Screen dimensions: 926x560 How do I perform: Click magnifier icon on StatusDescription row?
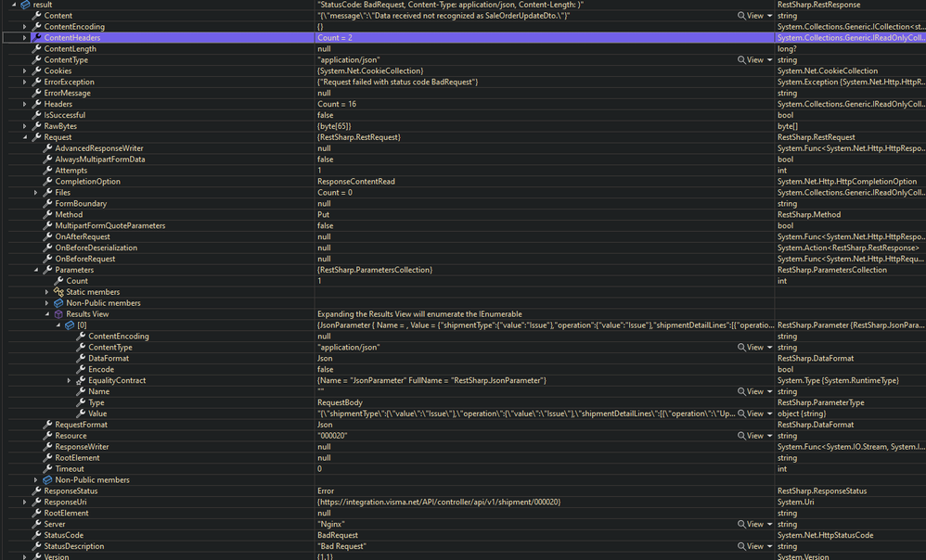(x=741, y=546)
